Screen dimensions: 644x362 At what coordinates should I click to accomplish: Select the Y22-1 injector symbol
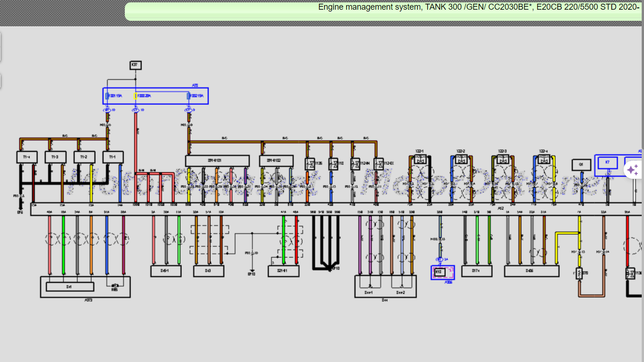tap(420, 159)
